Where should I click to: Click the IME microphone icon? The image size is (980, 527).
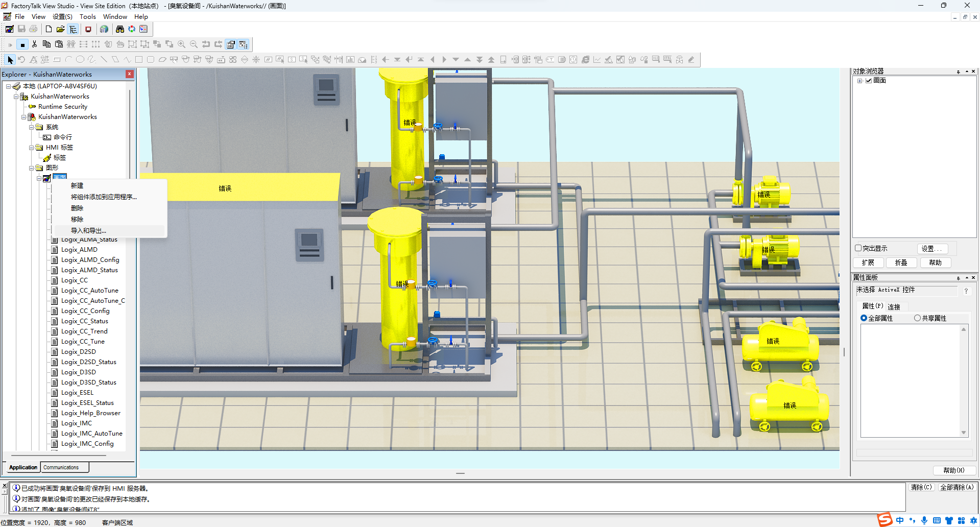[x=924, y=520]
